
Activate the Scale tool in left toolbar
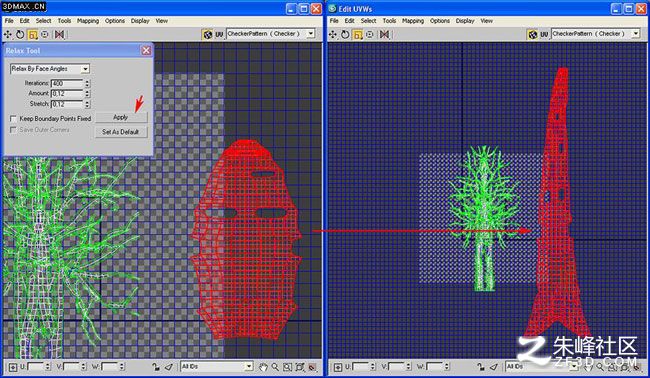32,35
